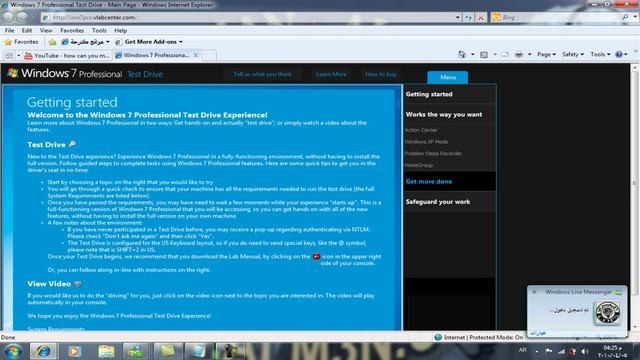Click the Test Drive key icon
The height and width of the screenshot is (360, 640).
[x=72, y=144]
